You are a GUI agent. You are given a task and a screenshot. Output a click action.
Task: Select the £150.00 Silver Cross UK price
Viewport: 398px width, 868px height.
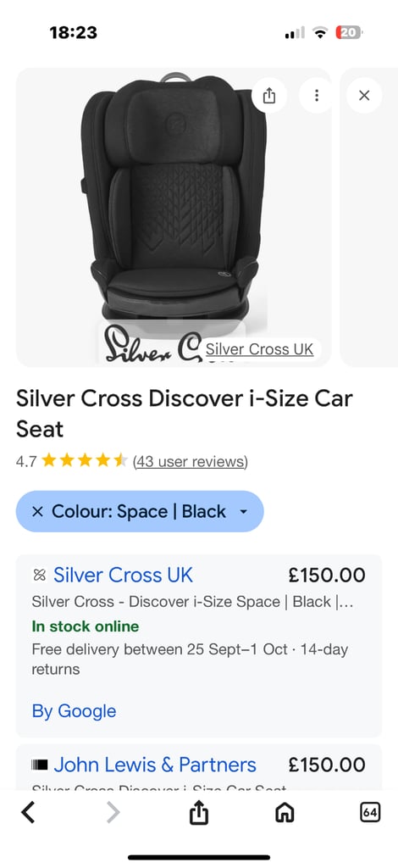click(327, 575)
